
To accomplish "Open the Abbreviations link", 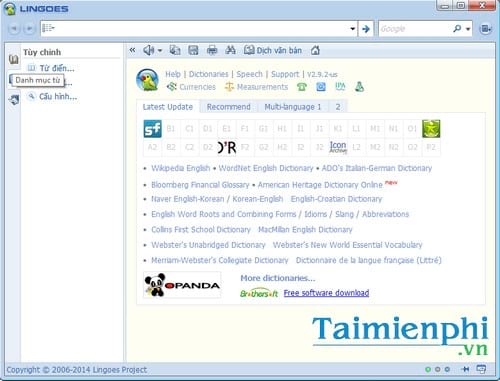I will pos(385,214).
